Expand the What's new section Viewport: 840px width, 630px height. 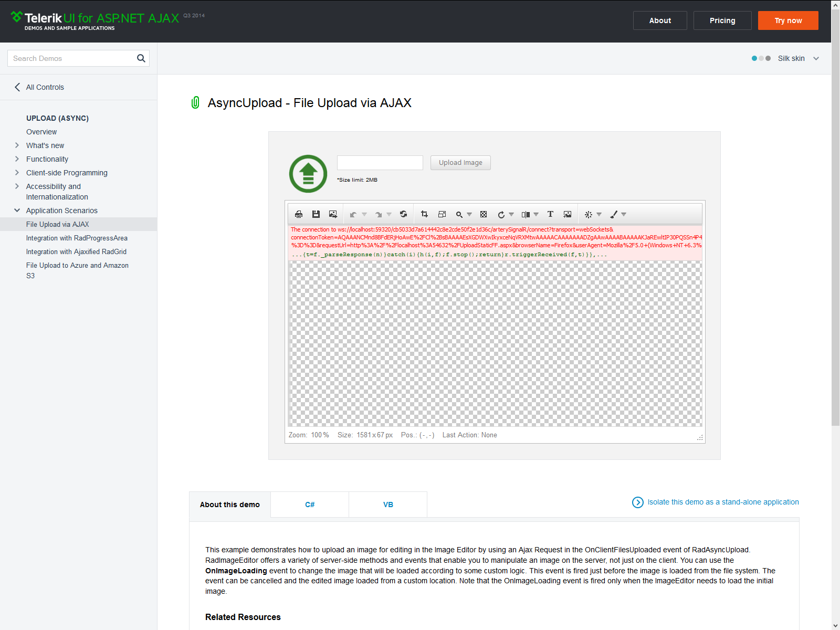click(x=17, y=145)
